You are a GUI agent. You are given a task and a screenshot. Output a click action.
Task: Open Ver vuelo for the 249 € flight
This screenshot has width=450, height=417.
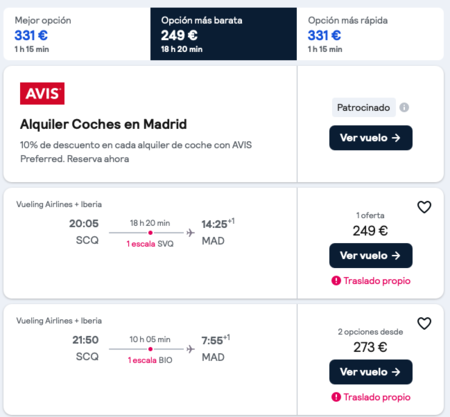tap(371, 255)
